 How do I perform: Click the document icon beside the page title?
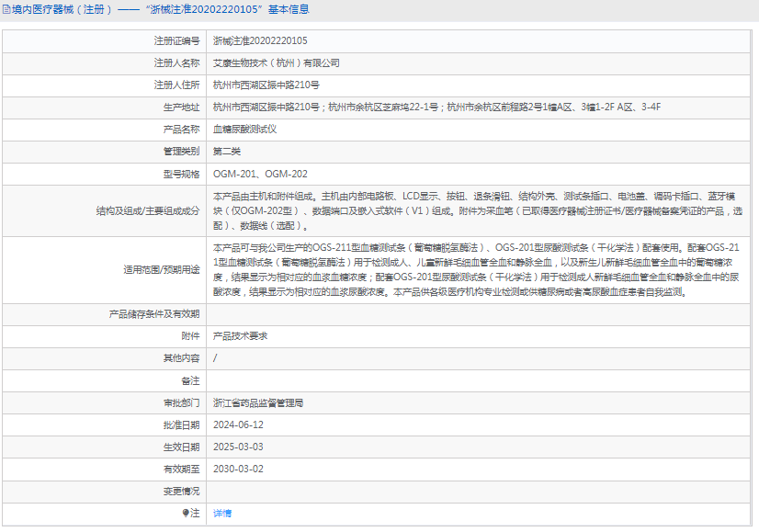[x=6, y=10]
